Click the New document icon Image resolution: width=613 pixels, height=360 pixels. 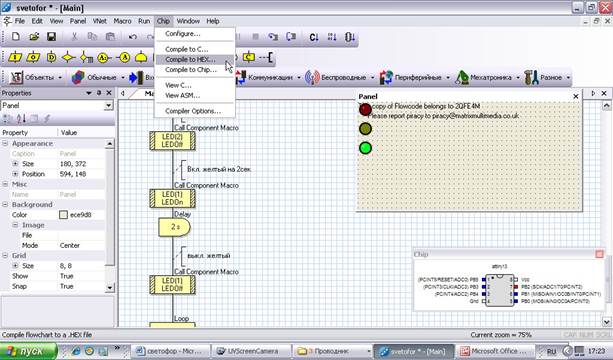click(x=16, y=37)
